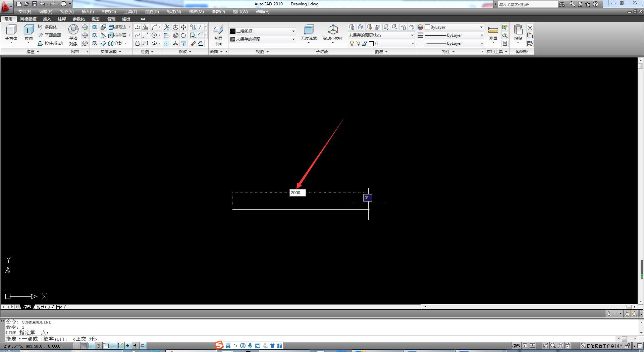Choose the Polysolid (多段体) tool
The height and width of the screenshot is (352, 644).
pos(47,27)
